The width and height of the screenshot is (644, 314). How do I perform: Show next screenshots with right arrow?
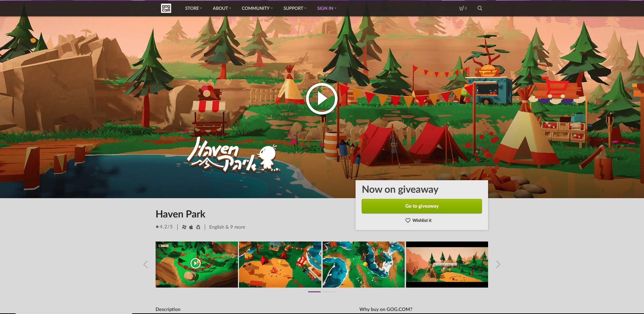coord(498,264)
